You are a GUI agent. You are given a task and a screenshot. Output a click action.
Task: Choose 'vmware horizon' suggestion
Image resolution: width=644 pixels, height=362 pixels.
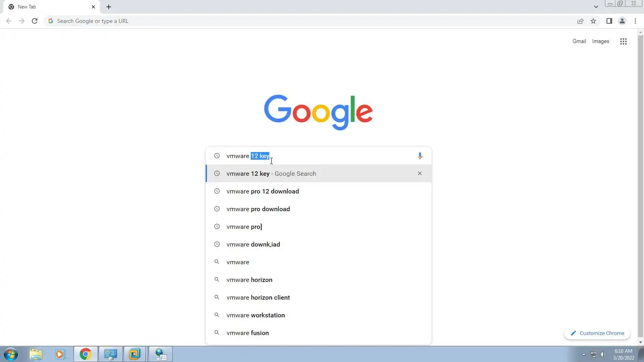click(x=318, y=280)
